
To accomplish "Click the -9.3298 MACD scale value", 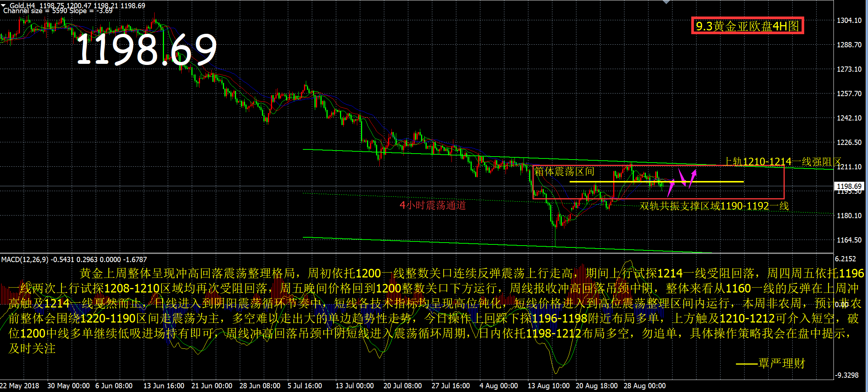I will 847,375.
